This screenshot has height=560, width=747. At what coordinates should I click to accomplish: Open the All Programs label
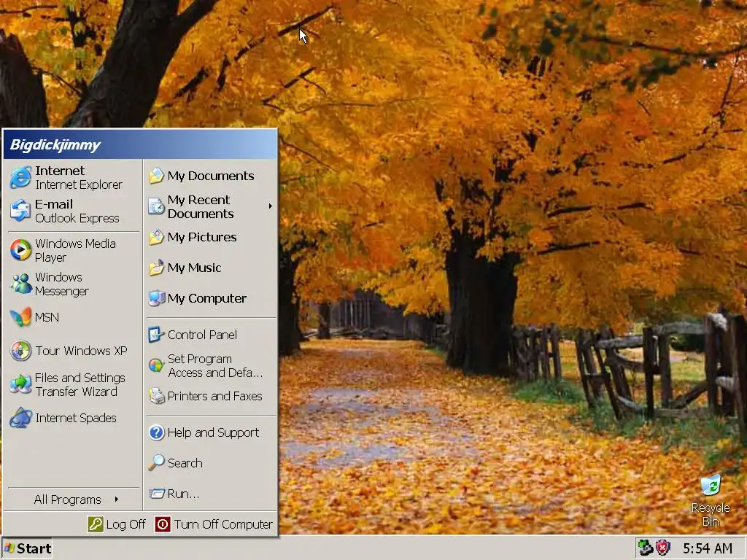pyautogui.click(x=68, y=499)
